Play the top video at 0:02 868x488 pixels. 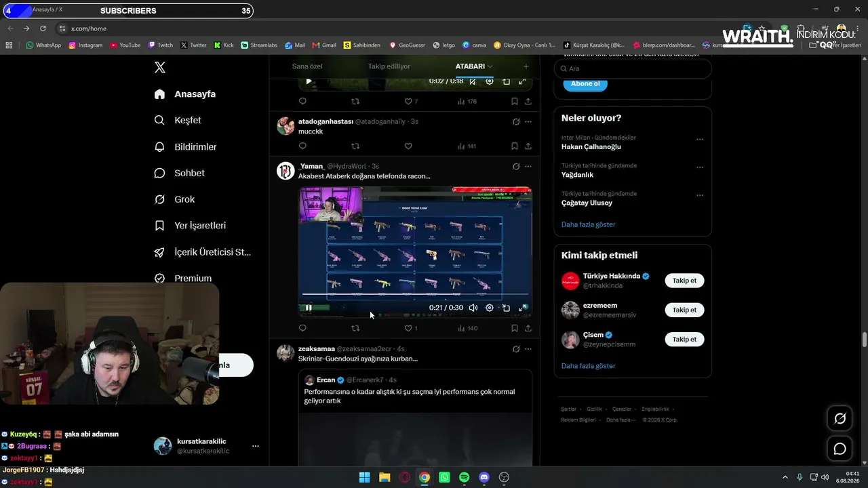click(x=309, y=81)
